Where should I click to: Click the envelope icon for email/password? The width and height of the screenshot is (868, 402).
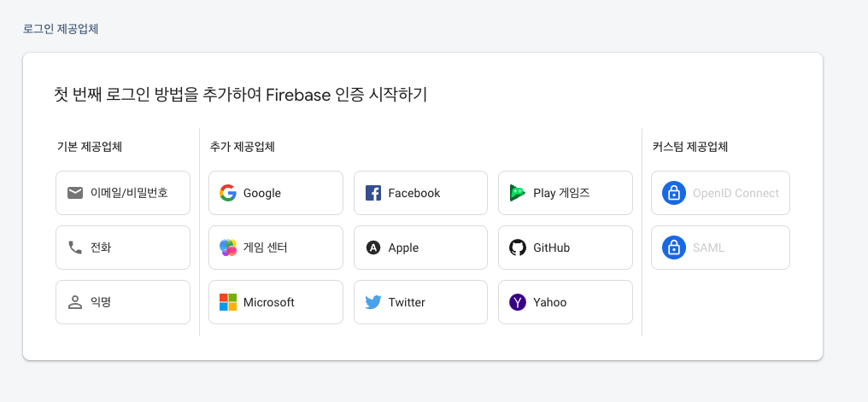click(74, 193)
